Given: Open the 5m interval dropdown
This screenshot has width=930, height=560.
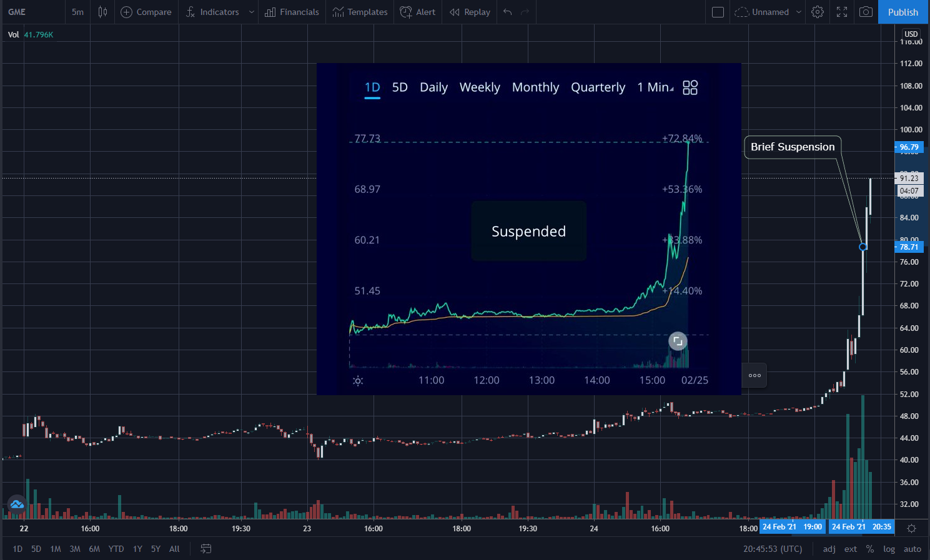Looking at the screenshot, I should [x=77, y=12].
